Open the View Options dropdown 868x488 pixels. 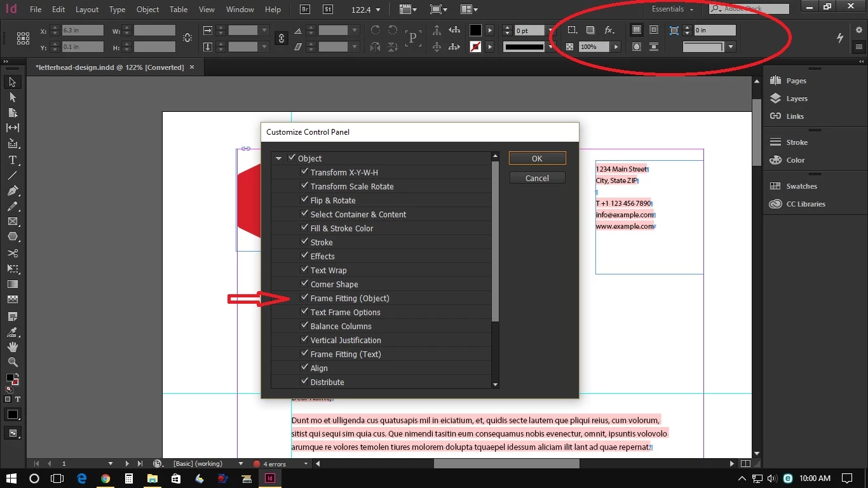pyautogui.click(x=408, y=10)
